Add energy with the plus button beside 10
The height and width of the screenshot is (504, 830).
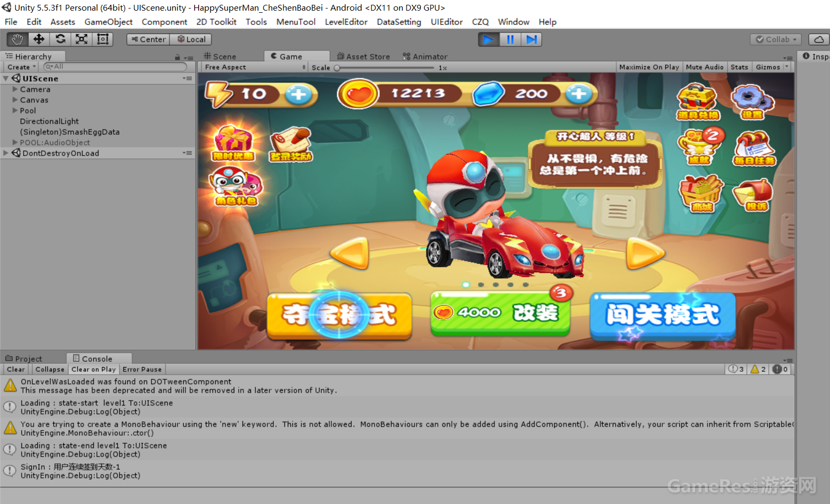click(298, 94)
